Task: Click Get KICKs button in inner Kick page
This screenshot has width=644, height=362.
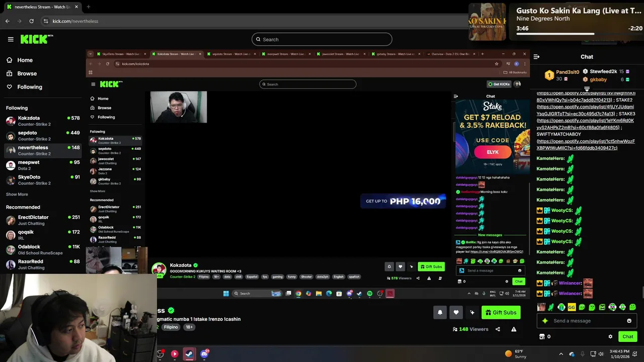Action: point(500,84)
